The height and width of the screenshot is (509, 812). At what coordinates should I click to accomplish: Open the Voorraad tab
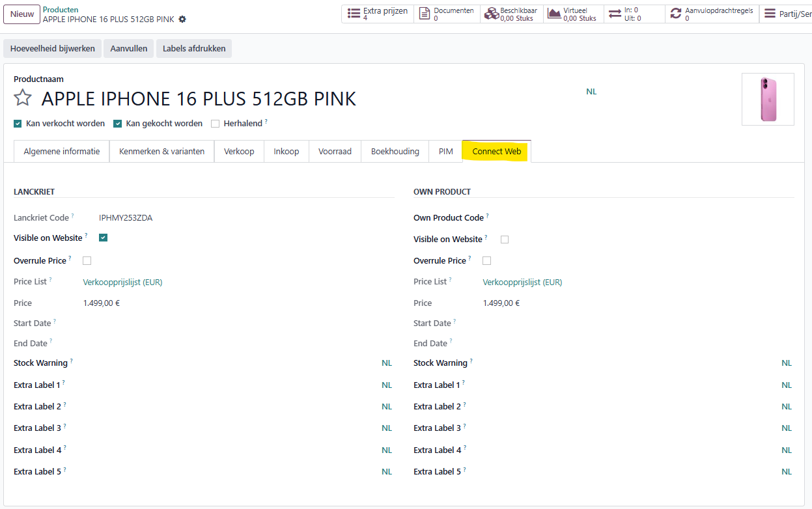pos(335,151)
